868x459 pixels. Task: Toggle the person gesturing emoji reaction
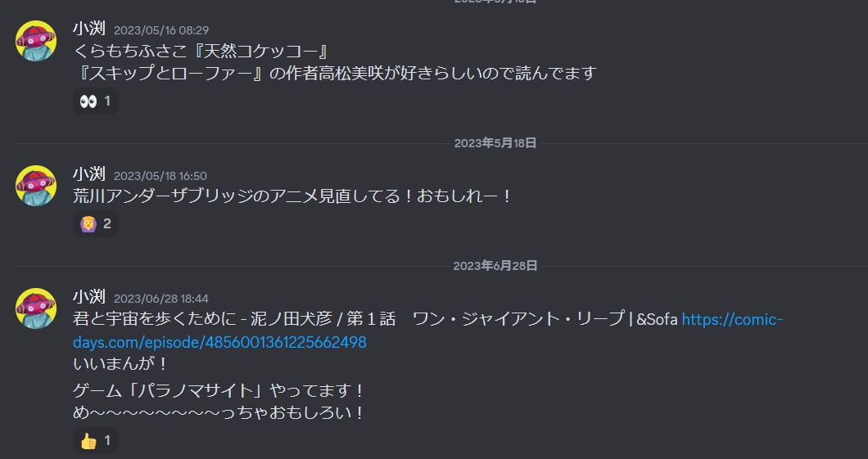pos(96,224)
